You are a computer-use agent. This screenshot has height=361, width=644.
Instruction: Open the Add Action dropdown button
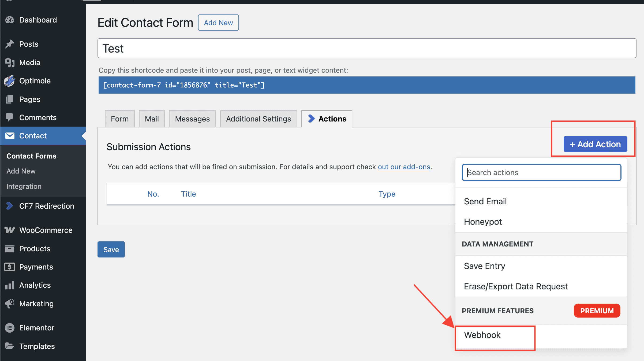595,144
